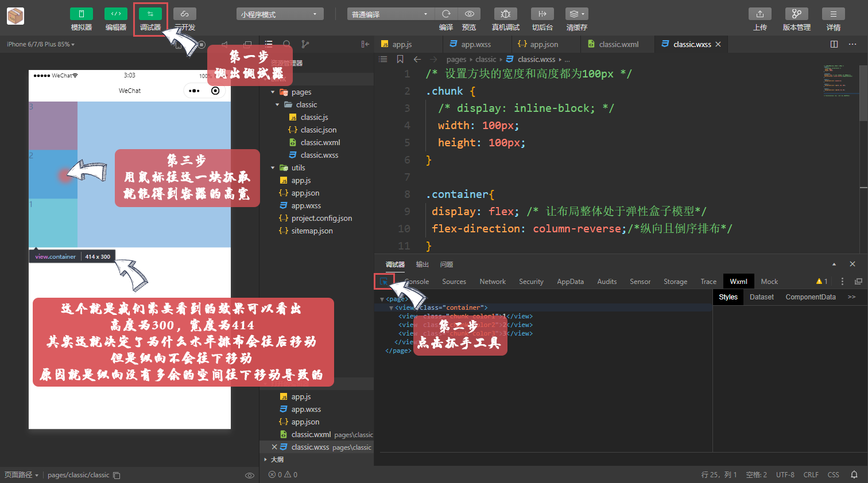Open the Network devtools tab
The image size is (868, 483).
pyautogui.click(x=493, y=282)
